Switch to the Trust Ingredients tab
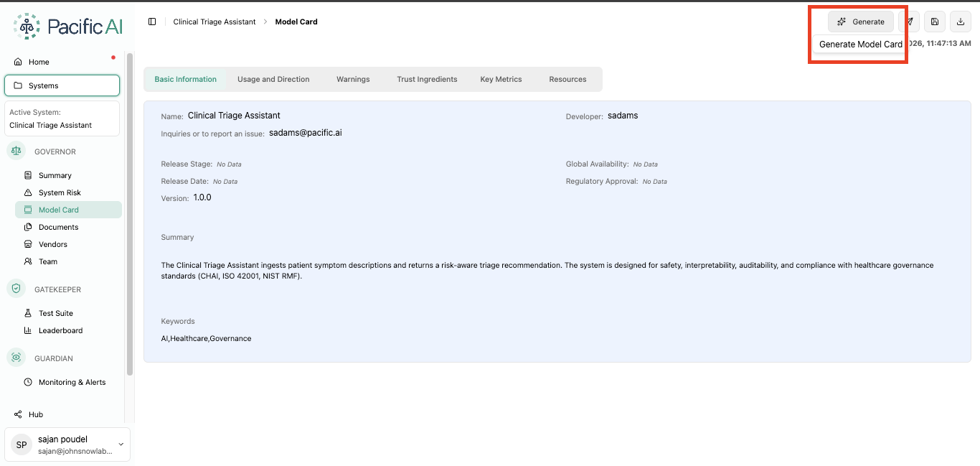The width and height of the screenshot is (980, 466). [x=427, y=79]
